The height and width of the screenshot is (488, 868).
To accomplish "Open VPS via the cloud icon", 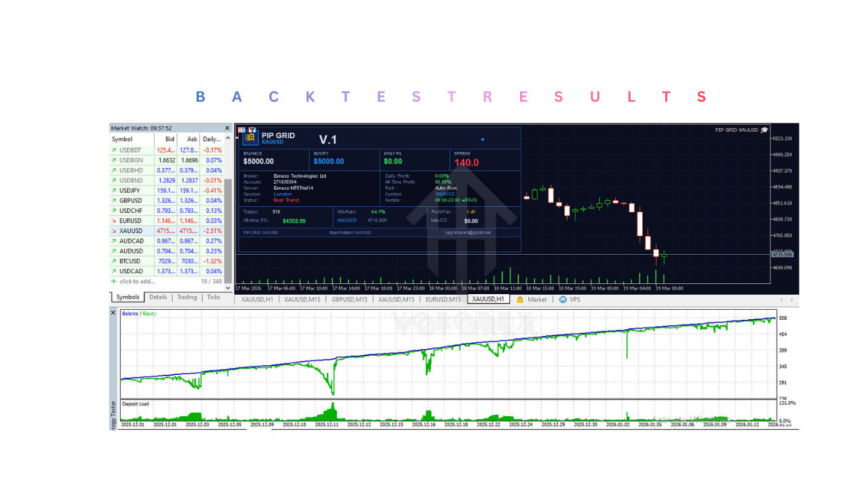I will pyautogui.click(x=561, y=298).
